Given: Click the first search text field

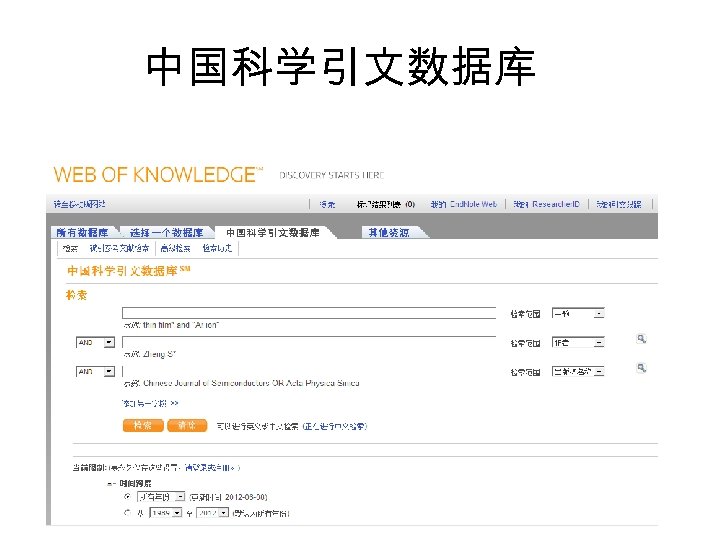Looking at the screenshot, I should point(309,313).
